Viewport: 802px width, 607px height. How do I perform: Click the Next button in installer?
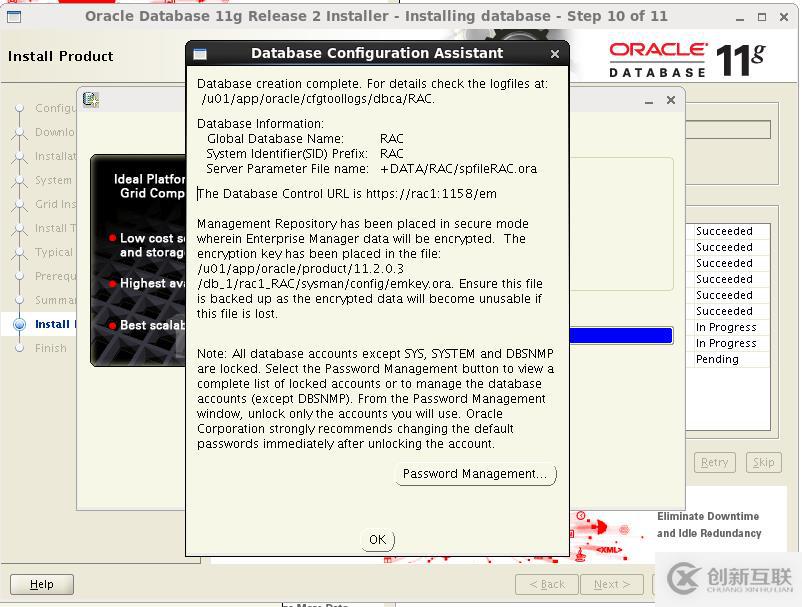click(x=612, y=584)
